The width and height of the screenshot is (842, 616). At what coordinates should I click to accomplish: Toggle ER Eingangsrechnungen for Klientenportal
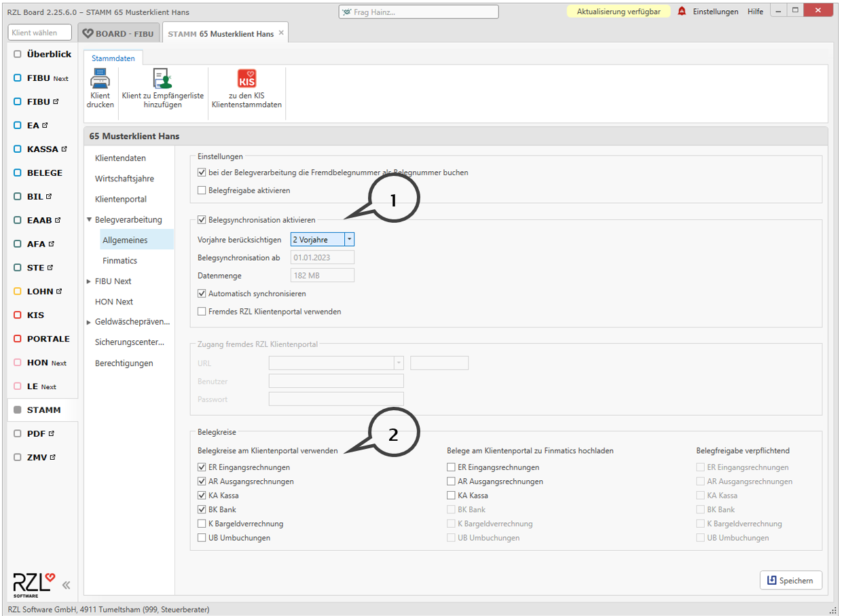click(x=202, y=467)
